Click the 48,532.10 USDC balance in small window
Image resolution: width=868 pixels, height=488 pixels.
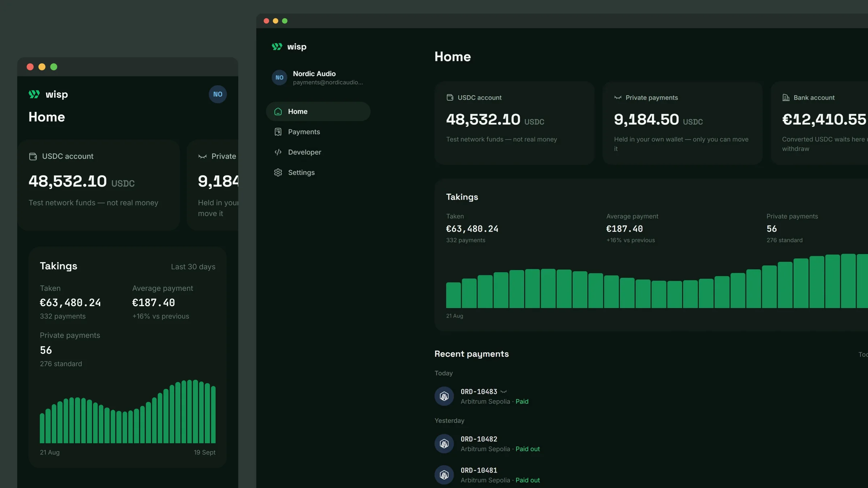pyautogui.click(x=81, y=181)
